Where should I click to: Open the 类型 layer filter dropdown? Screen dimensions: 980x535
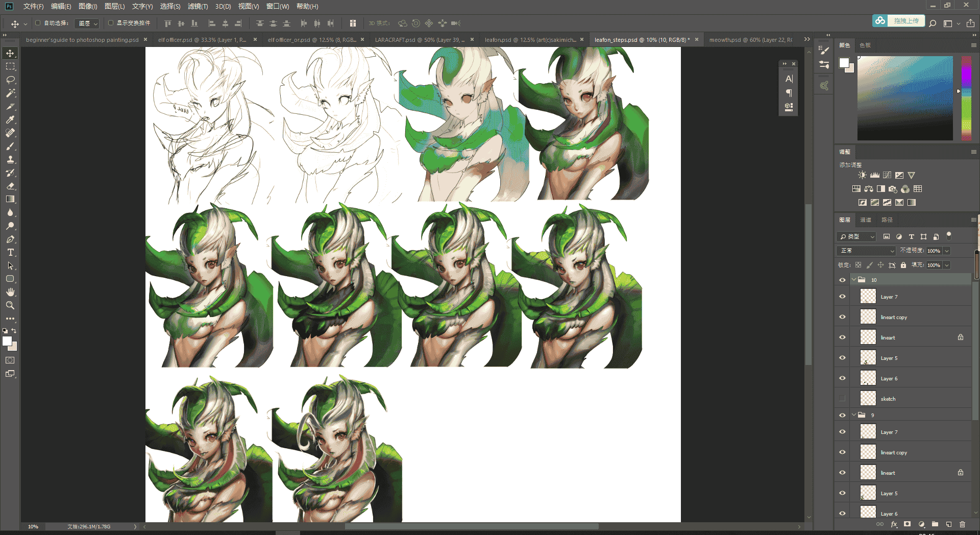coord(856,236)
